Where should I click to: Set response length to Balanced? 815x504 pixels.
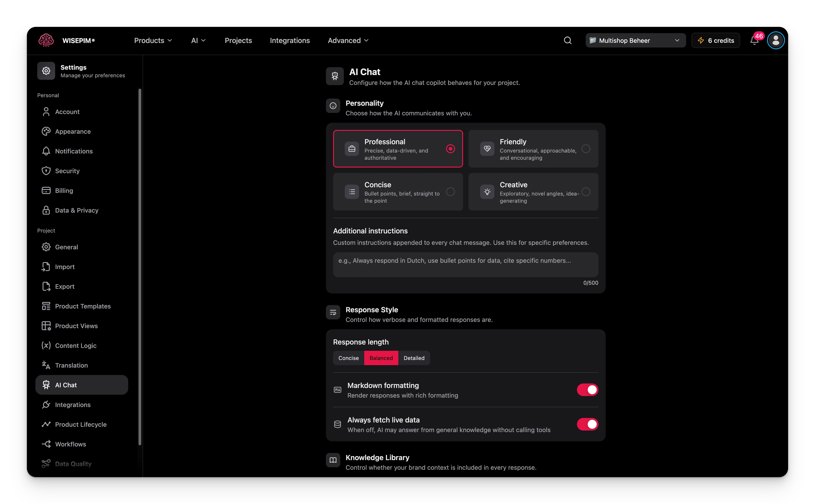(x=381, y=358)
